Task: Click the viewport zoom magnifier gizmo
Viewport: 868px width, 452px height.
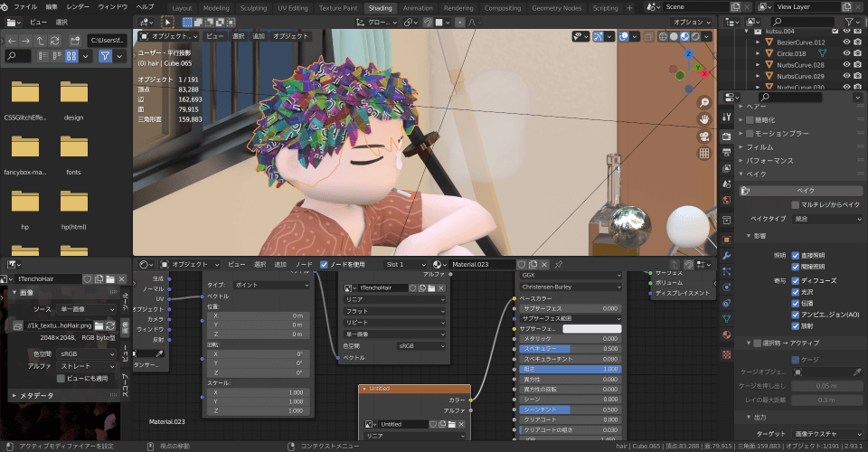Action: 704,103
